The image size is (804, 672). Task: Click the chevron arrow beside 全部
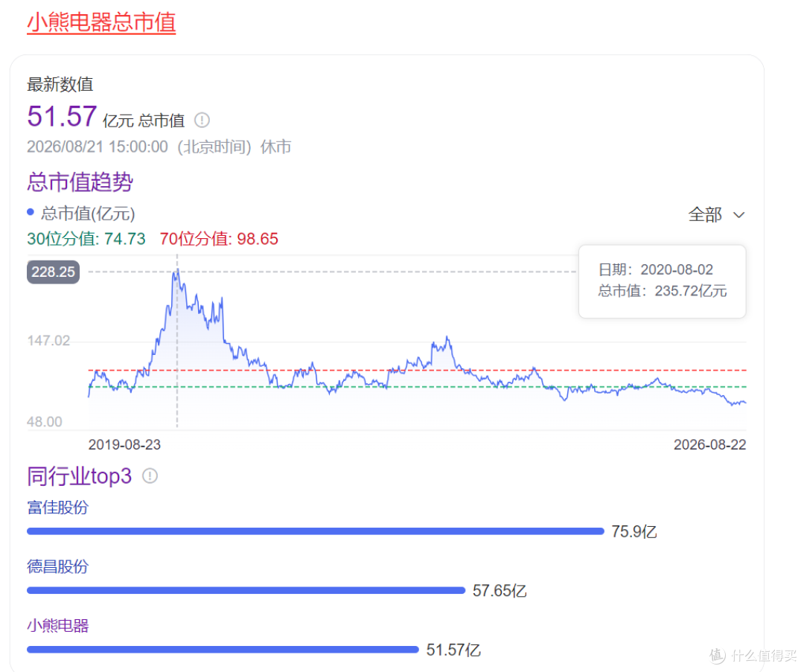[738, 215]
